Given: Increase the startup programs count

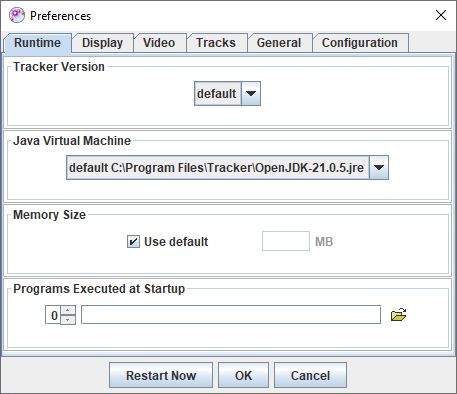Looking at the screenshot, I should [68, 310].
